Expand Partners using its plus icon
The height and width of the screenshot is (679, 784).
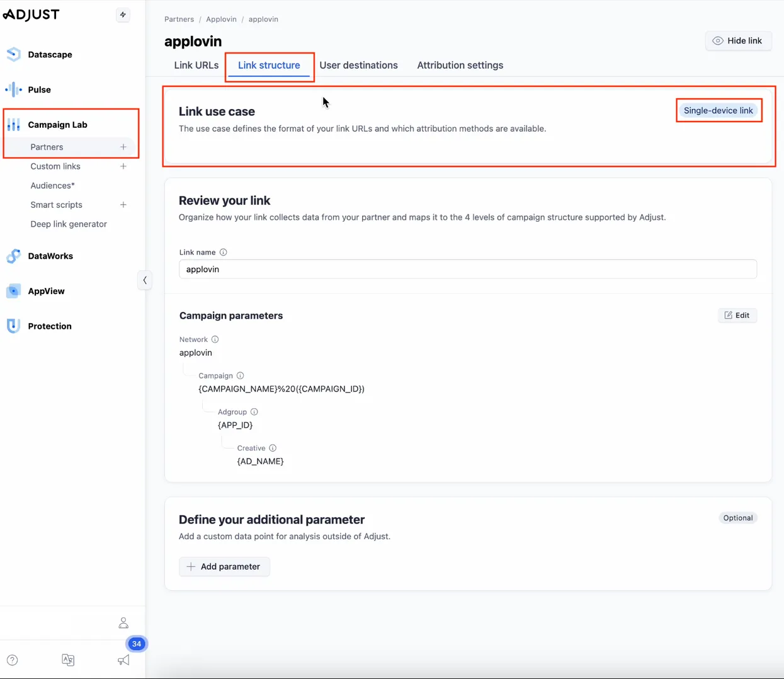coord(123,147)
